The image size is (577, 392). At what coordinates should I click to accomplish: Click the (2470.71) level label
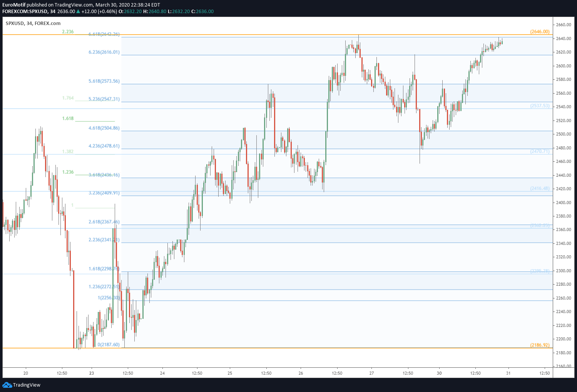click(x=540, y=151)
